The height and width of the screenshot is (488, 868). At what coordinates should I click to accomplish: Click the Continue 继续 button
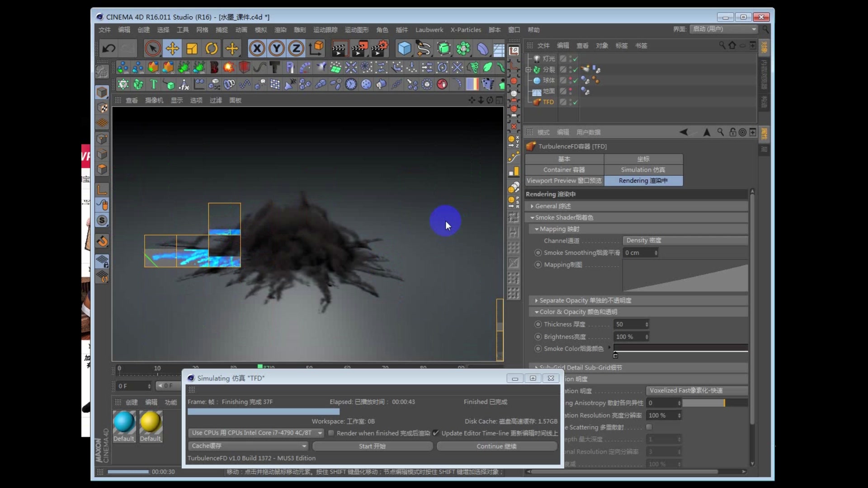pos(496,446)
